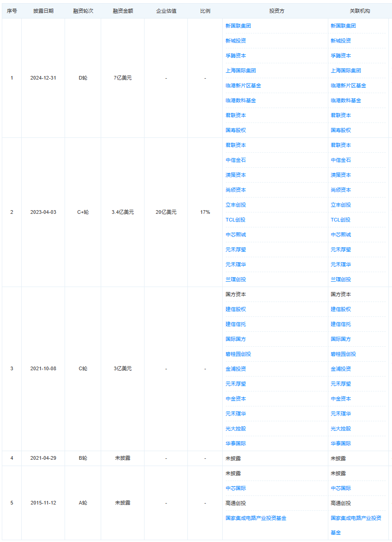The image size is (392, 542).
Task: Select the 7亿美元 amount cell
Action: click(122, 78)
